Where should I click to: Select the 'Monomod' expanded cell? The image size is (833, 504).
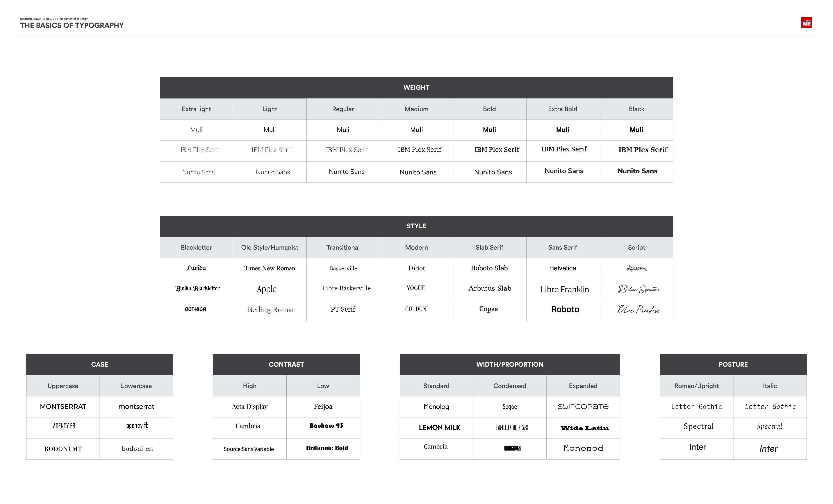[583, 449]
